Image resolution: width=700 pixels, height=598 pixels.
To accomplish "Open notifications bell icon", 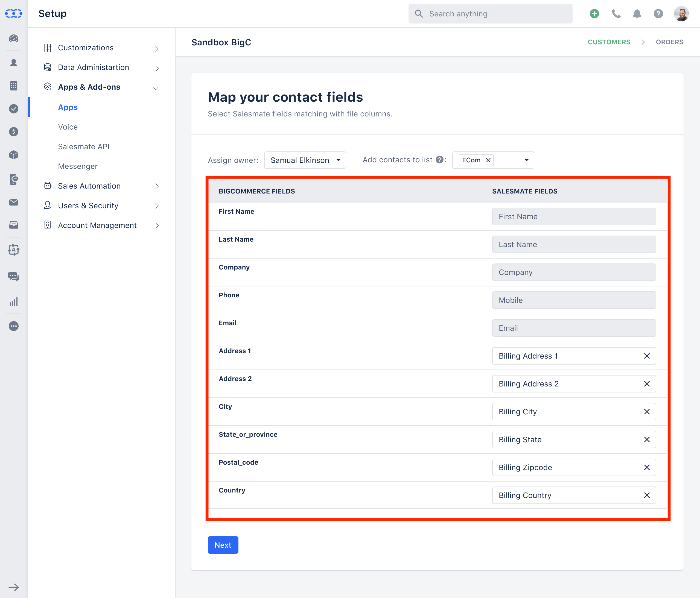I will pos(637,13).
